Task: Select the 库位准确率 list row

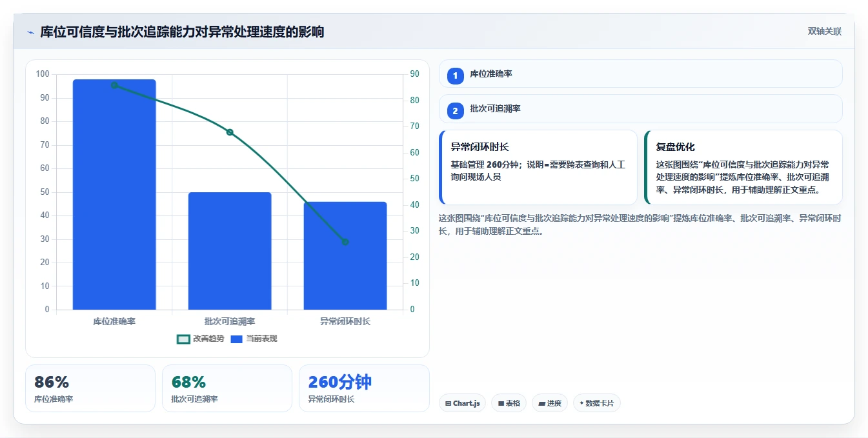Action: click(640, 74)
